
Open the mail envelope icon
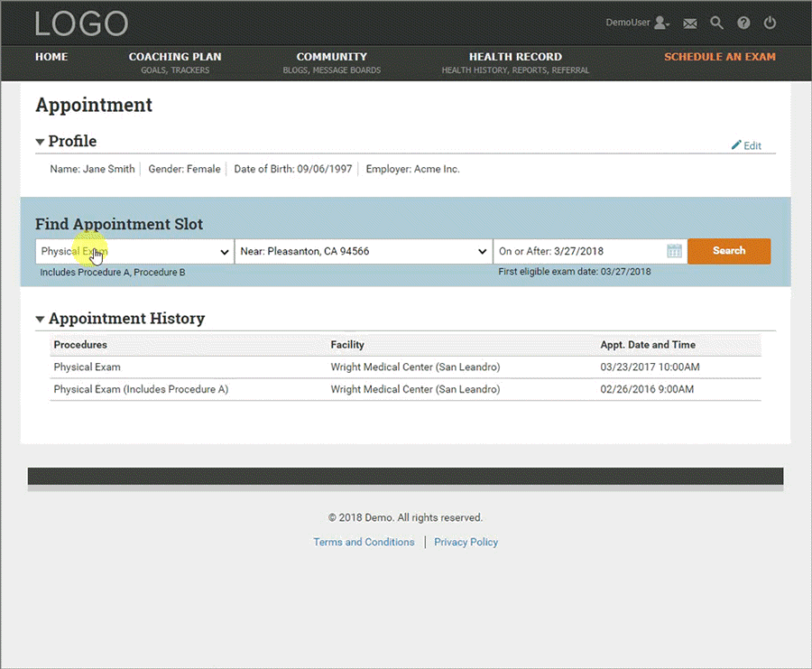pos(690,23)
